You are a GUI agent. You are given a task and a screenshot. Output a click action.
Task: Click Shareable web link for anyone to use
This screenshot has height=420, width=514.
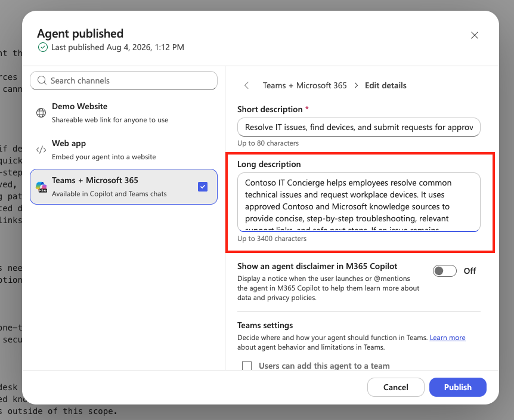click(110, 120)
